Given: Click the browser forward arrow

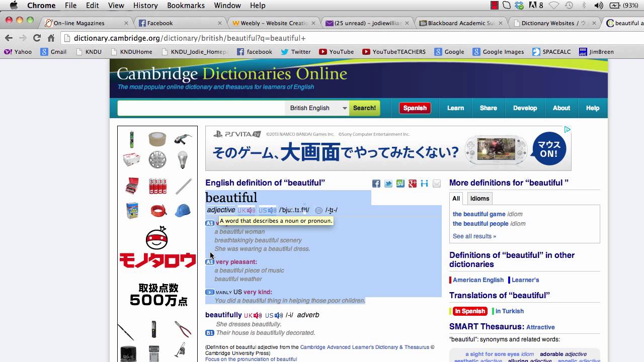Looking at the screenshot, I should click(x=23, y=38).
